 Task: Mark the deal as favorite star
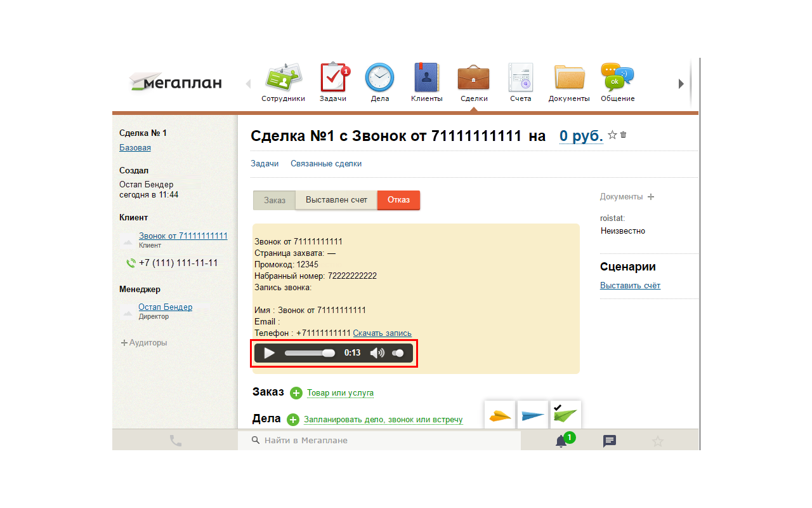[x=612, y=135]
